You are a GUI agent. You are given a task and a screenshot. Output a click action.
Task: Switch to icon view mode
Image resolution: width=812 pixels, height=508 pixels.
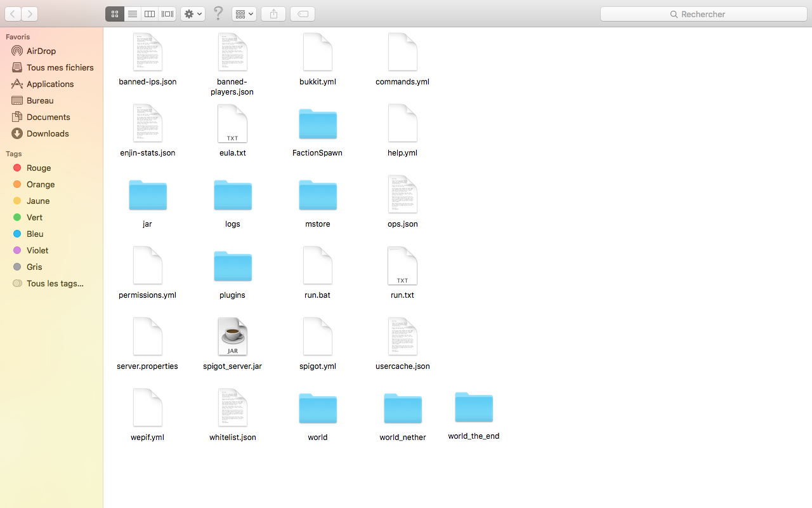coord(115,14)
